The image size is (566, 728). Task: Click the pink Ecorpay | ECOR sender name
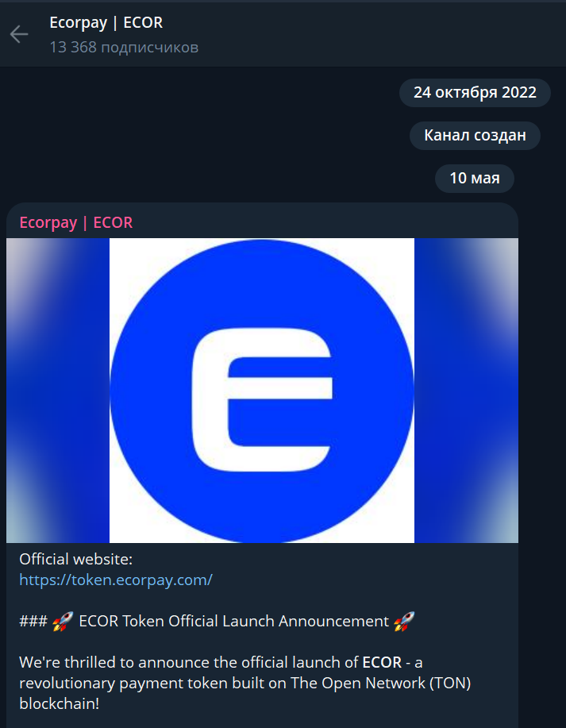[76, 222]
